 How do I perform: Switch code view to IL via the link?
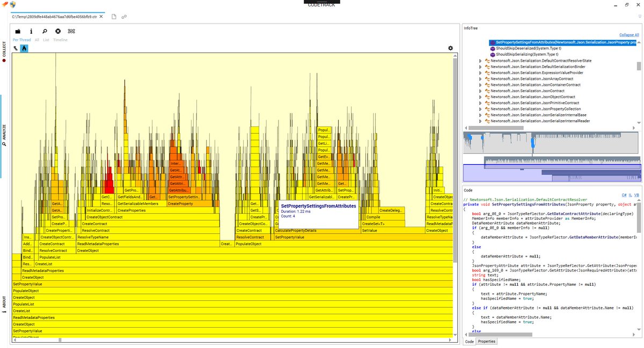[x=630, y=195]
